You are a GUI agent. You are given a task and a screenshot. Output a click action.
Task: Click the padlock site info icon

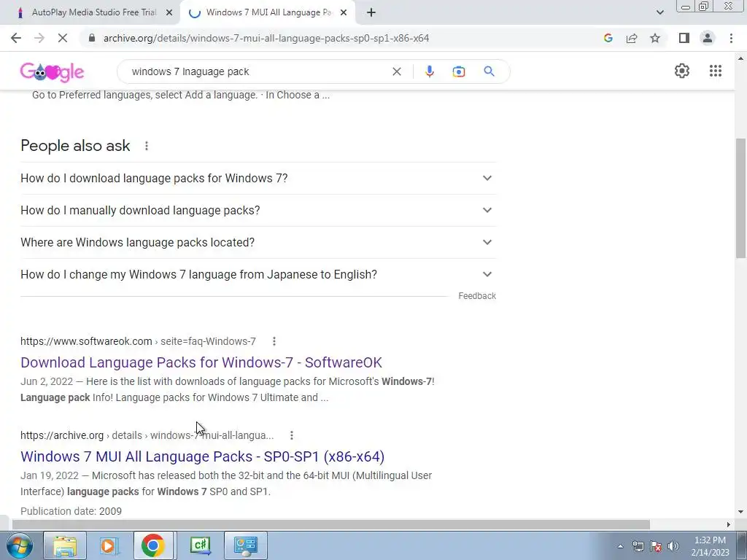click(92, 38)
